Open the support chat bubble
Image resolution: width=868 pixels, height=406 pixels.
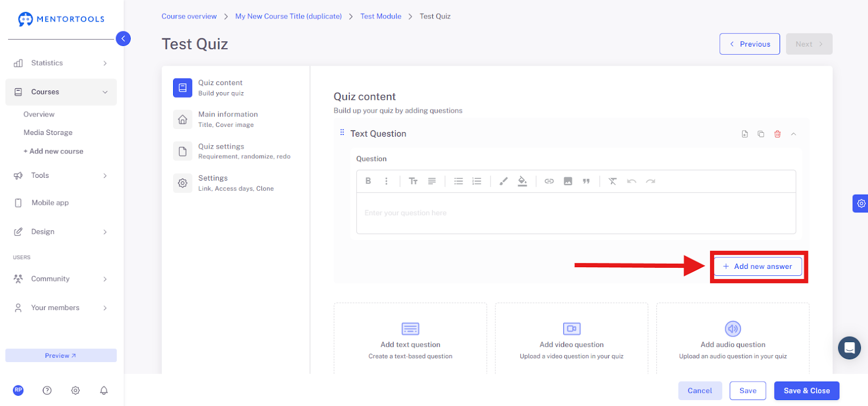pyautogui.click(x=850, y=348)
